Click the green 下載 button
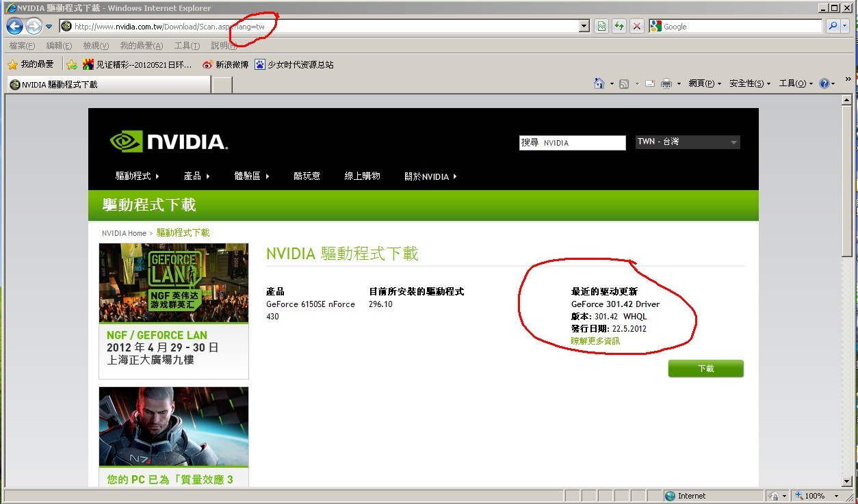Image resolution: width=858 pixels, height=504 pixels. click(705, 369)
